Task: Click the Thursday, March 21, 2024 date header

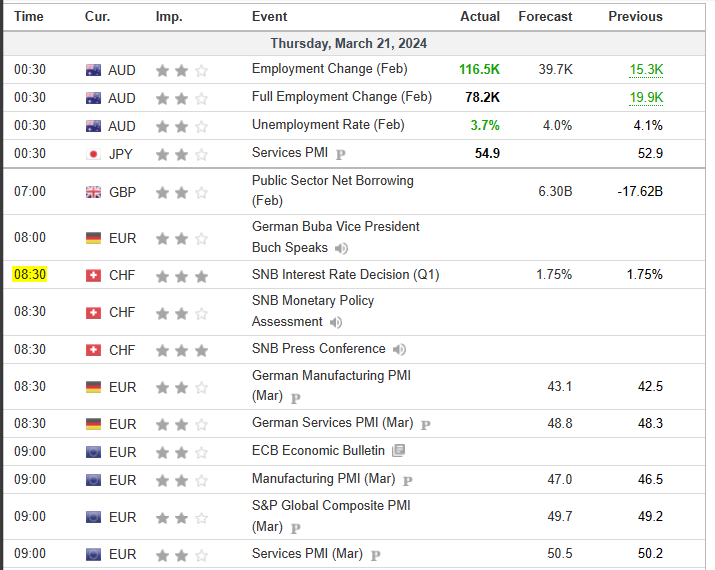Action: 349,44
